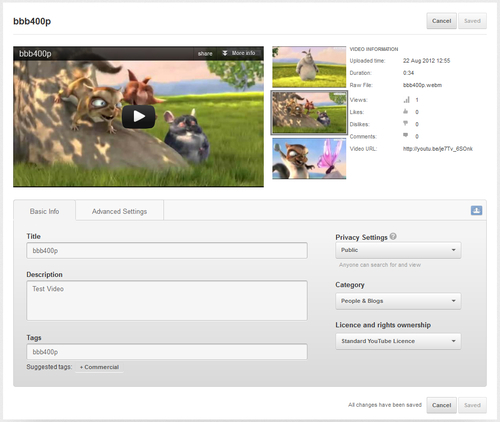The width and height of the screenshot is (500, 422).
Task: Click the uploaded time 22 Aug 2012 12:55
Action: point(426,61)
